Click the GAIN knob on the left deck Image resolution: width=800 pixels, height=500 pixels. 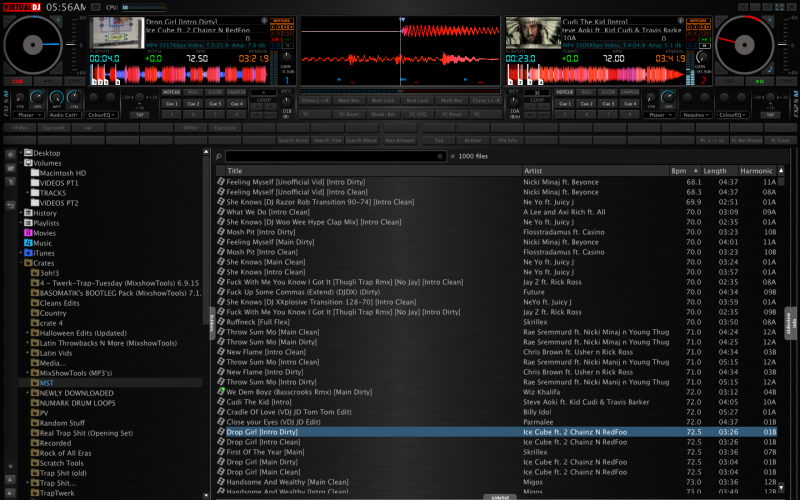(287, 57)
